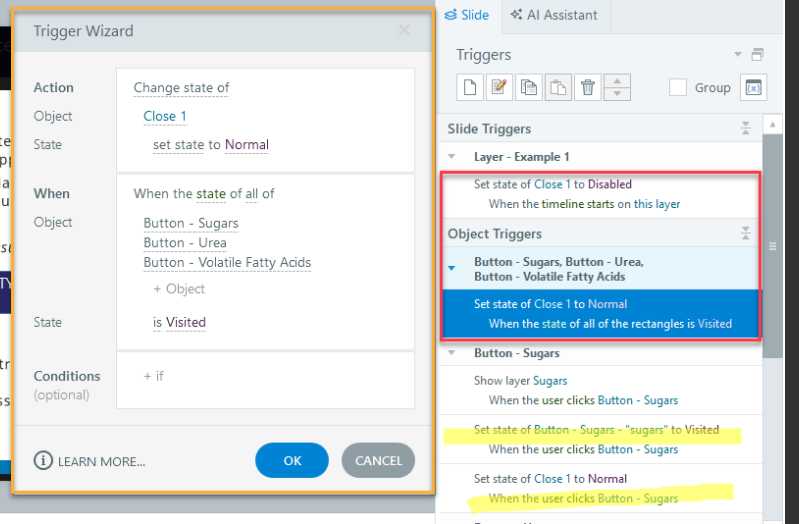Click the Visited state link
This screenshot has height=524, width=799.
click(x=186, y=322)
